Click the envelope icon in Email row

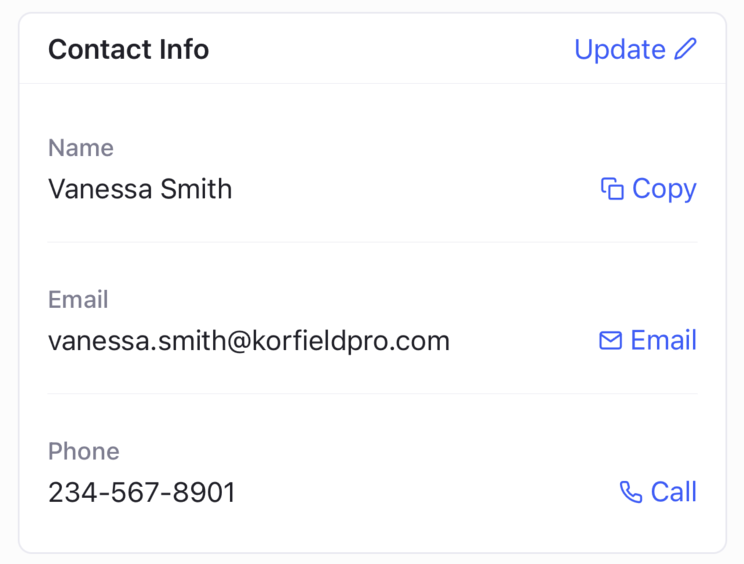pyautogui.click(x=610, y=341)
